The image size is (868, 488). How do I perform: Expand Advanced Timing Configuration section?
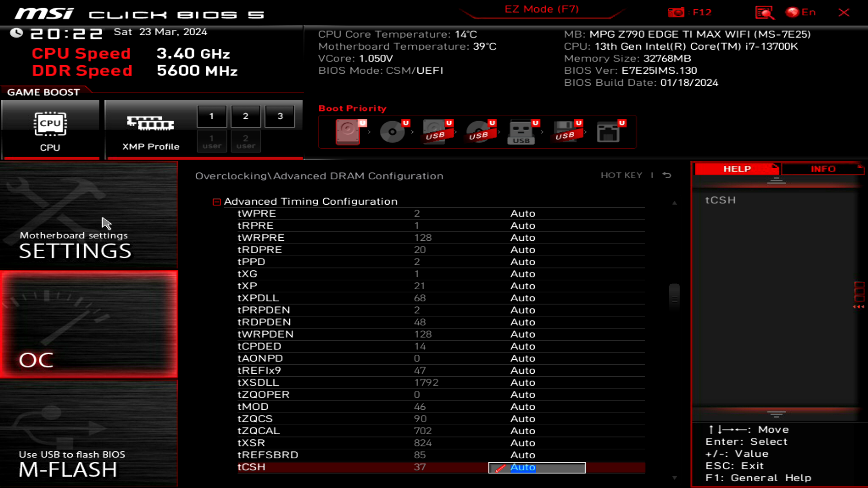217,202
